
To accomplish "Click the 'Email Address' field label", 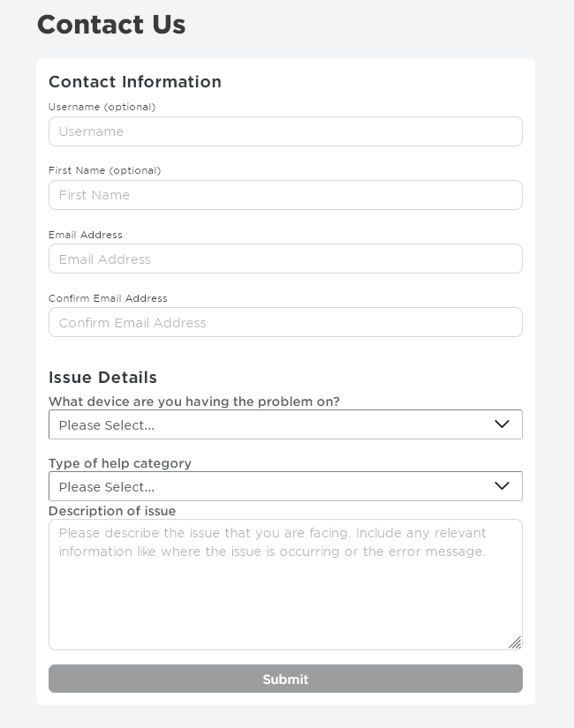I will coord(86,235).
